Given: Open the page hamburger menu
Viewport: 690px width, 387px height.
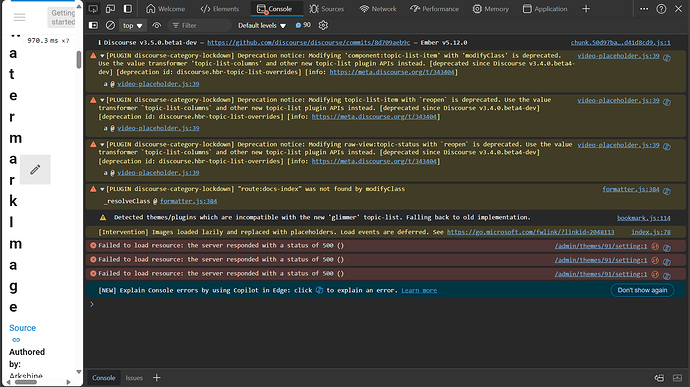Looking at the screenshot, I should [x=19, y=17].
